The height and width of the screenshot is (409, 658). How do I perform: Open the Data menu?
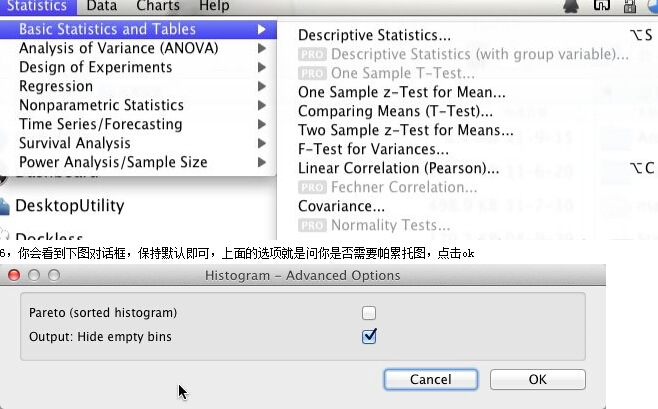[x=102, y=6]
